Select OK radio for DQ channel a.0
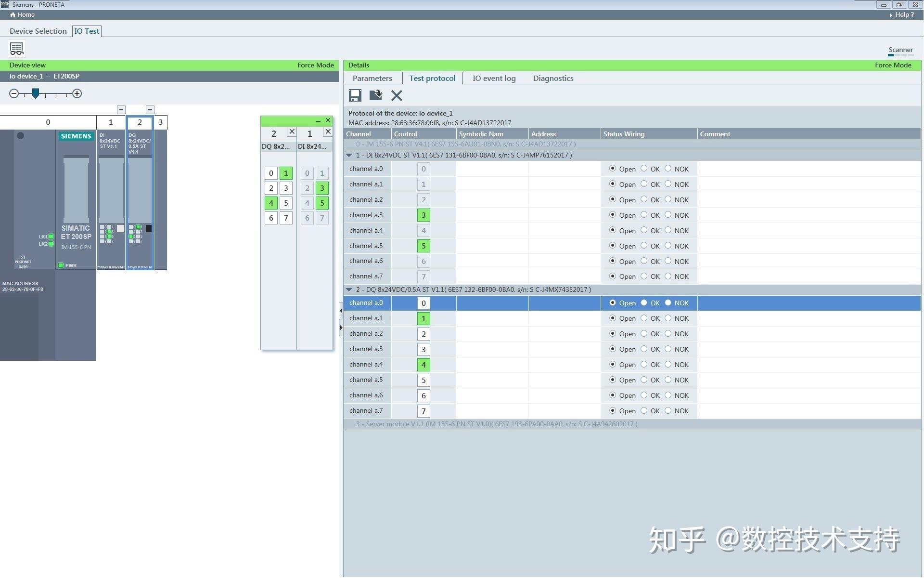 (644, 303)
